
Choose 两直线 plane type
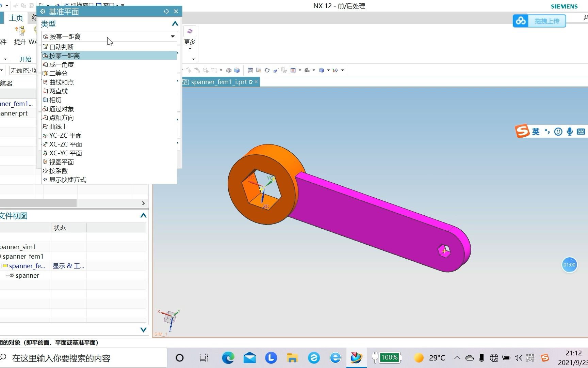109,91
